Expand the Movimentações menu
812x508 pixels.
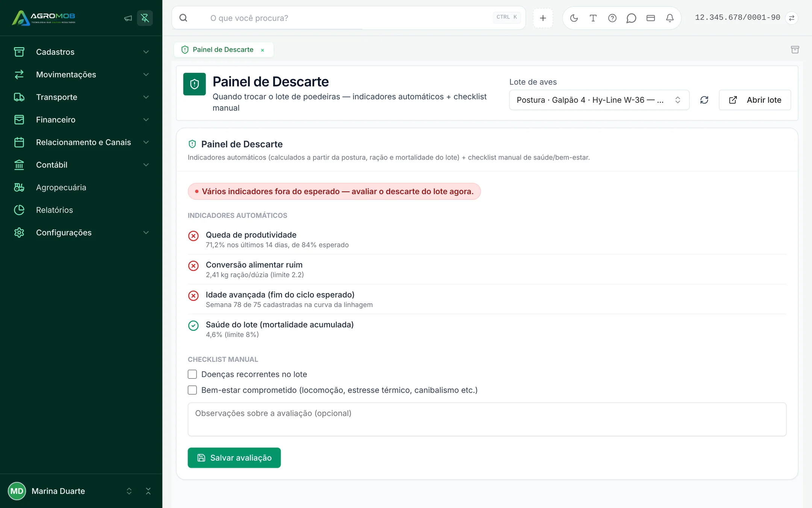[81, 75]
